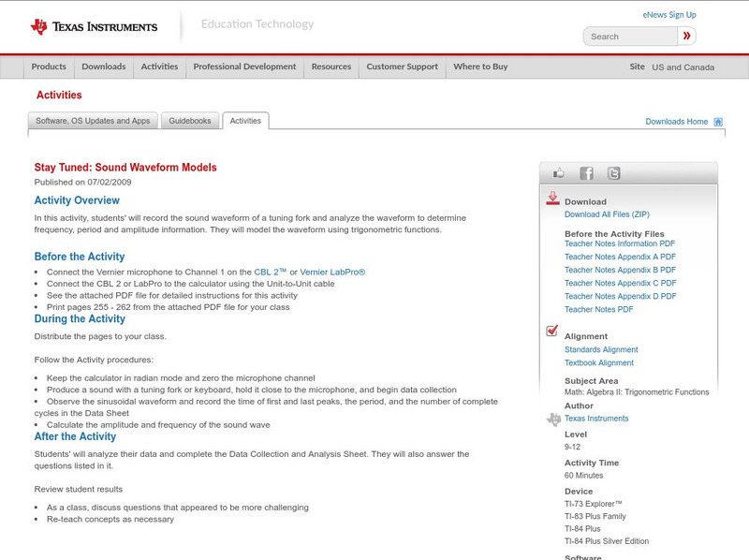Open the Downloads menu
The image size is (749, 560).
(x=104, y=66)
